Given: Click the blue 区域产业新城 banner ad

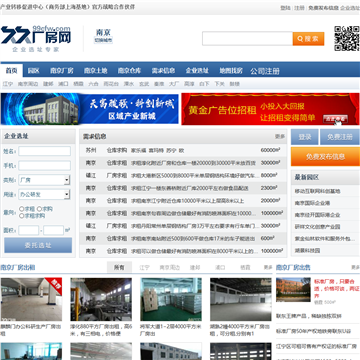Looking at the screenshot, I should [89, 109].
